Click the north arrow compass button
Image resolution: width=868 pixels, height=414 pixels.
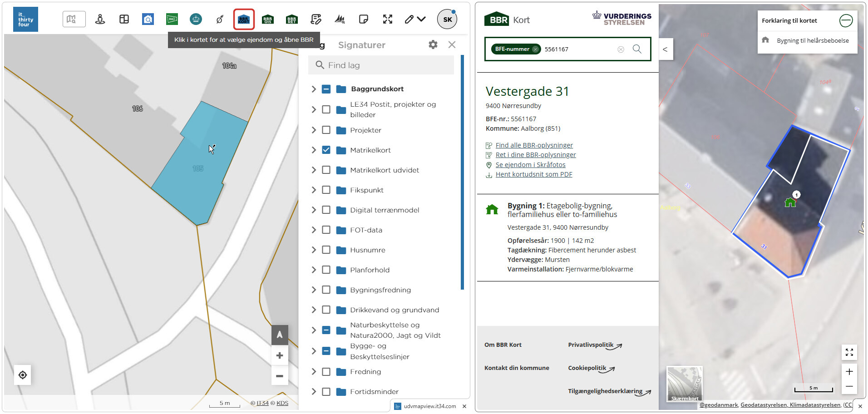(280, 335)
